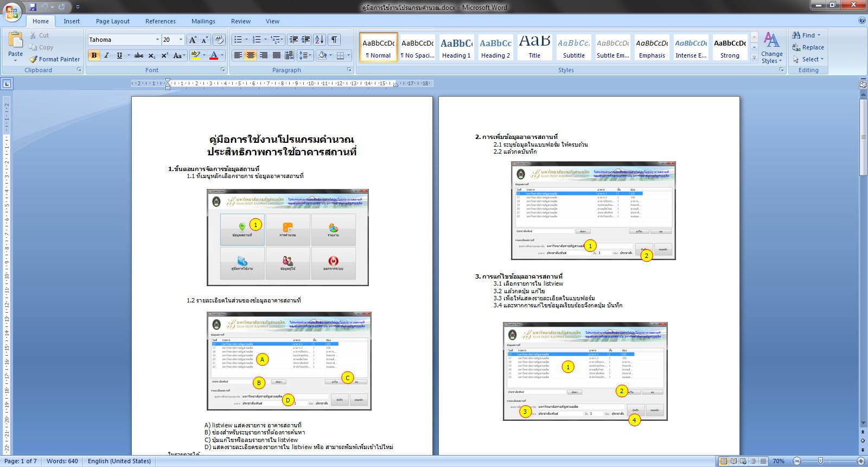Apply the No Spacing style
868x467 pixels.
(x=417, y=47)
